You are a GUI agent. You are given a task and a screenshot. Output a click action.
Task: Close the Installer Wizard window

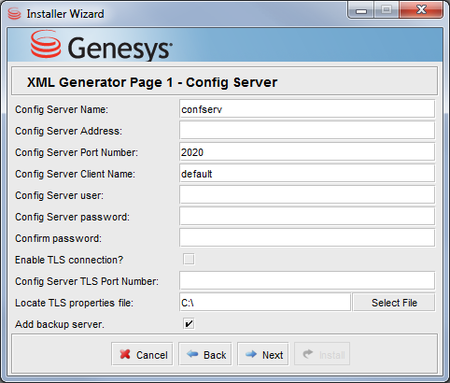(421, 10)
